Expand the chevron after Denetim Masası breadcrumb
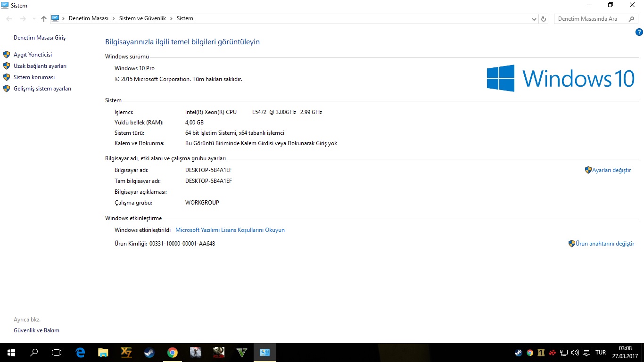 pyautogui.click(x=114, y=19)
